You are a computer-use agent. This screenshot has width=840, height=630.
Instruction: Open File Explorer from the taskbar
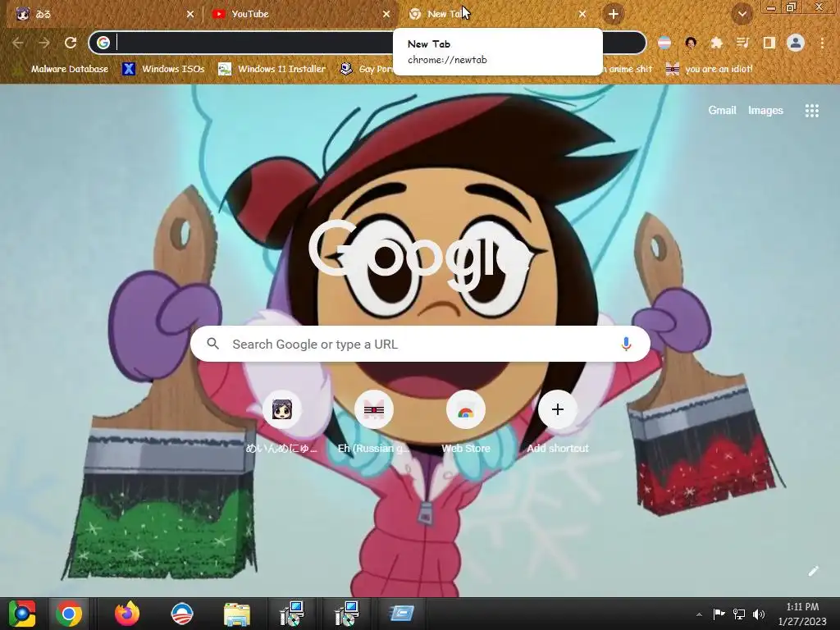pyautogui.click(x=237, y=614)
